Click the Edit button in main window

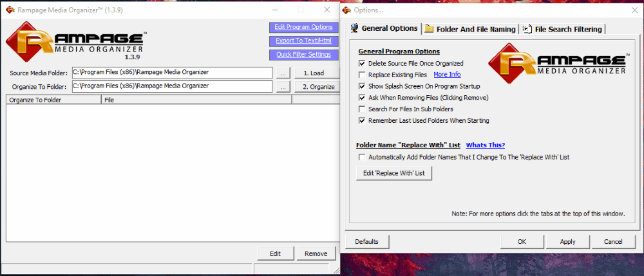pyautogui.click(x=275, y=253)
